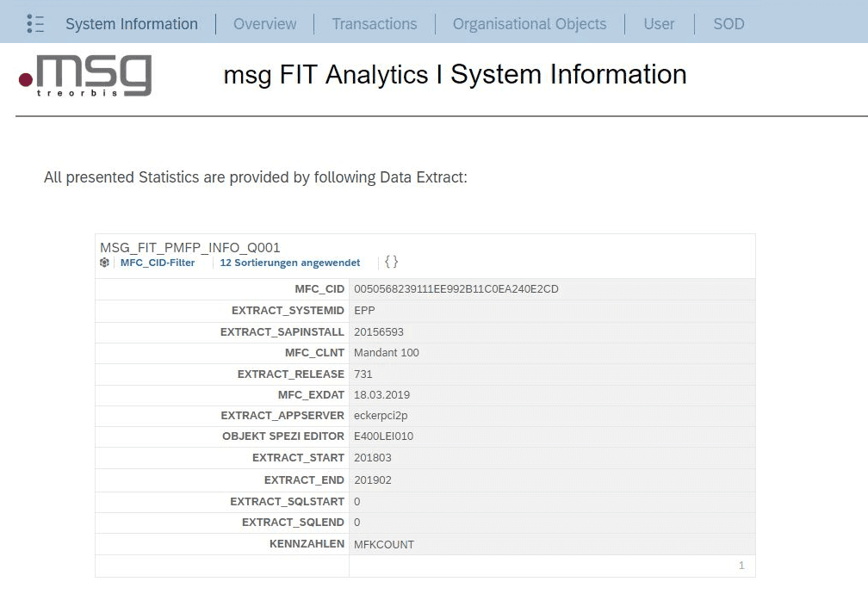Select the MFKCOUNT value
This screenshot has width=868, height=594.
[384, 545]
